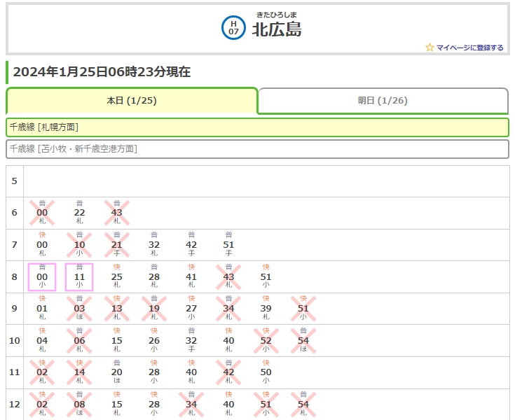
Task: Click the crossed-out 11:42 train
Action: click(228, 372)
